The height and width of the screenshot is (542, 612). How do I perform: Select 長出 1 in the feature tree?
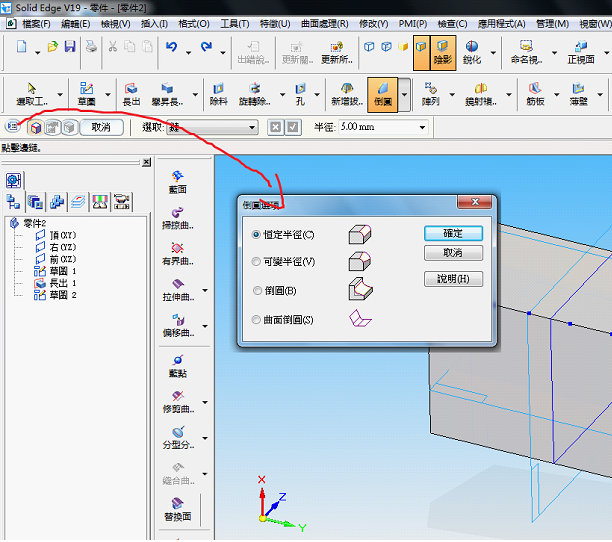coord(55,283)
